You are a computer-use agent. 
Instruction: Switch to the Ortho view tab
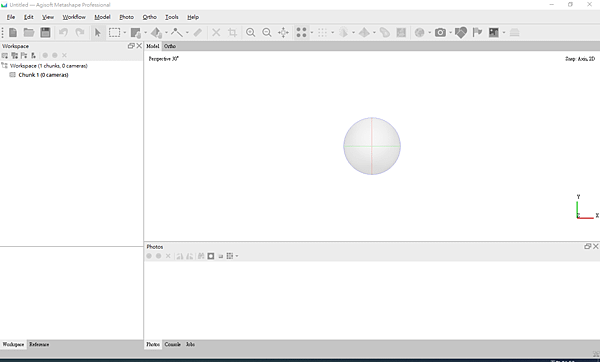click(170, 46)
